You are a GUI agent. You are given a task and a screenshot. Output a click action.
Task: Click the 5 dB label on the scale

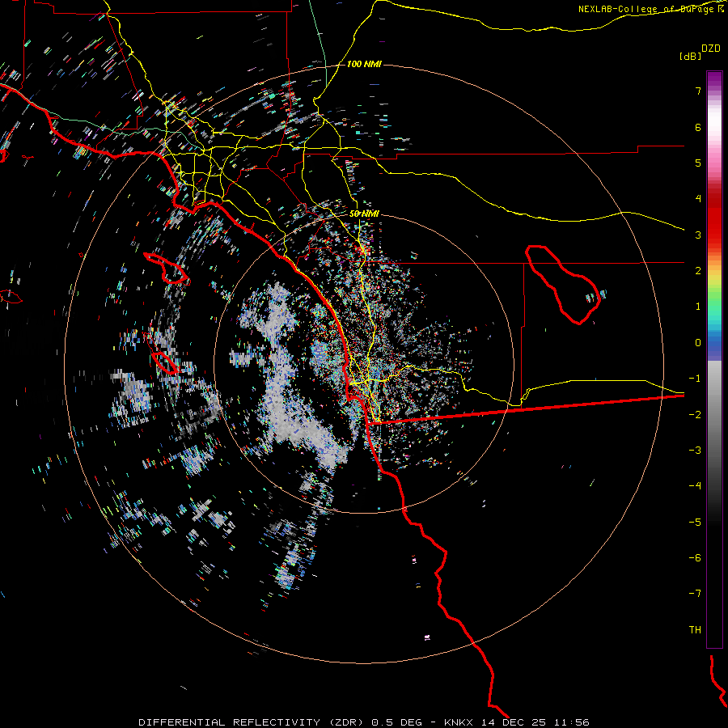pos(698,163)
